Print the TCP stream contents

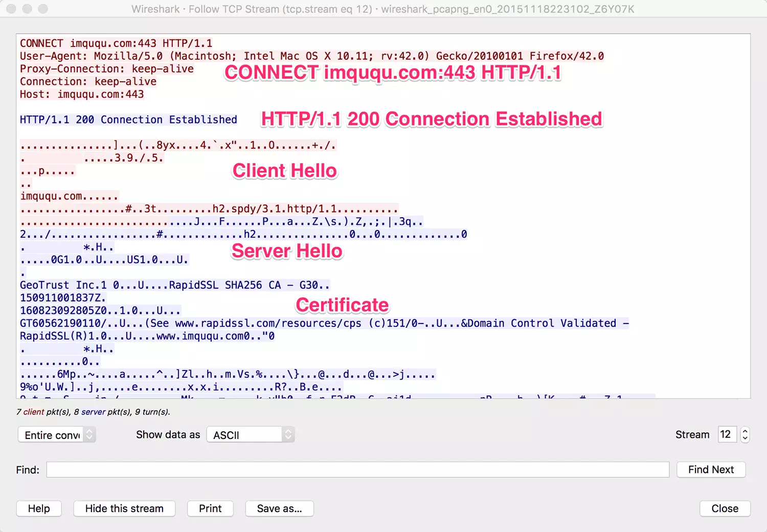click(x=210, y=508)
